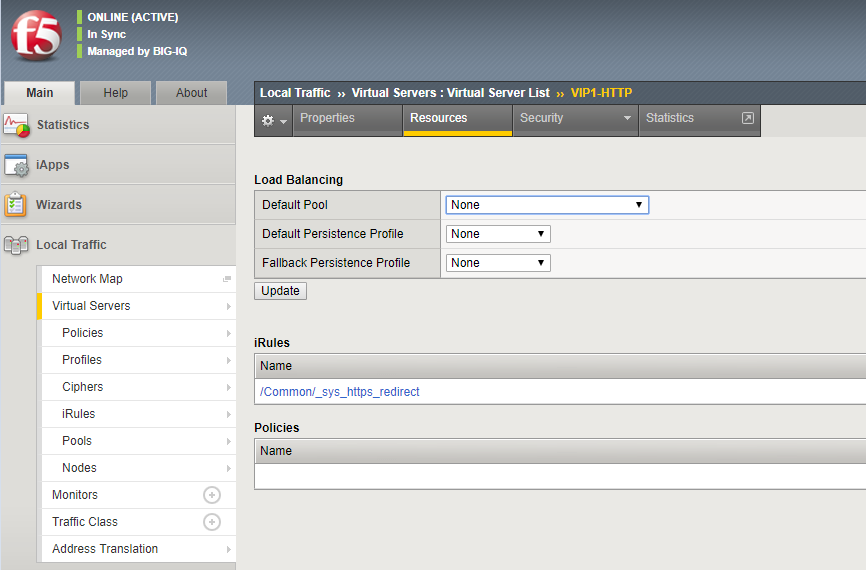Screen dimensions: 866x570
Task: Expand Virtual Servers submenu arrow
Action: pos(229,307)
